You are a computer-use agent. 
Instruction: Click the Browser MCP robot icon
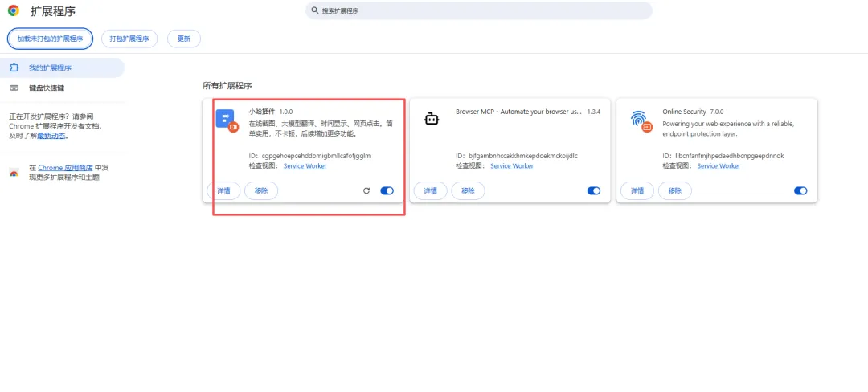(x=432, y=118)
